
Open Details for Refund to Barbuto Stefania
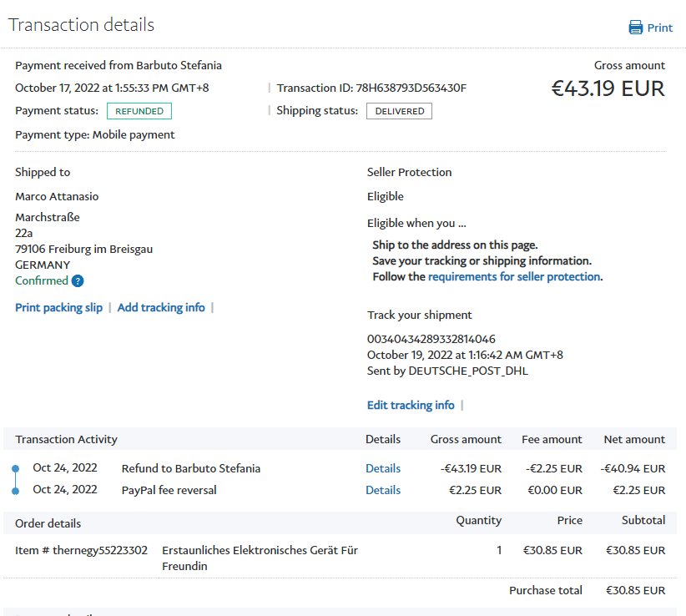pos(383,468)
